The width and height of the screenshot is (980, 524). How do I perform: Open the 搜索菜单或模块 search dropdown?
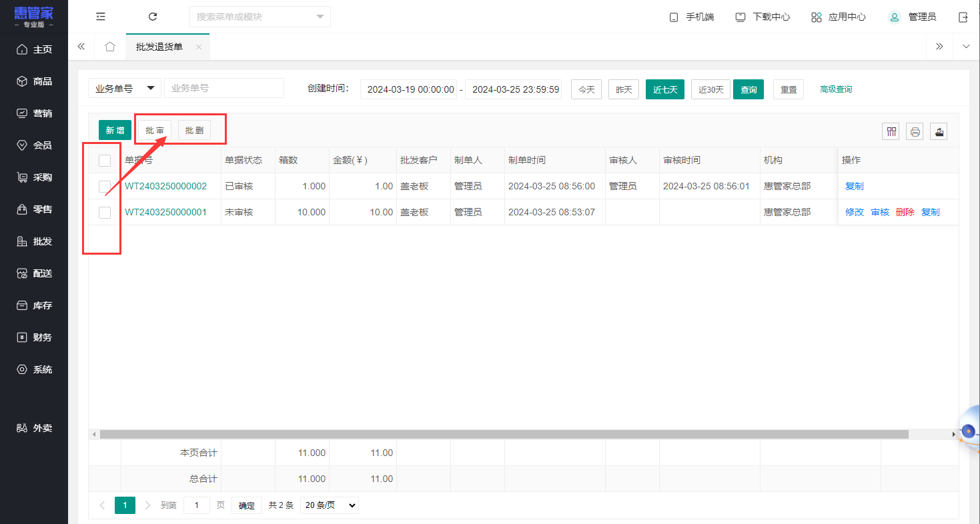click(260, 17)
